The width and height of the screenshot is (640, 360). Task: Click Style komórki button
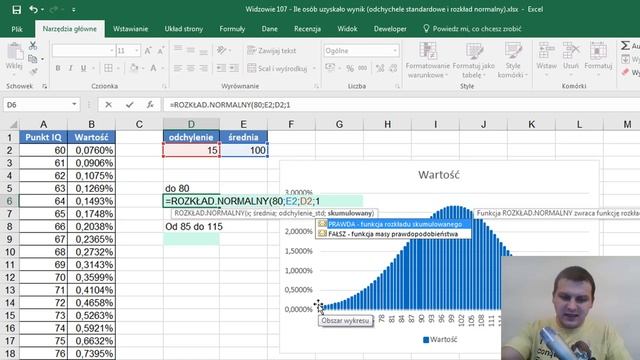point(513,60)
